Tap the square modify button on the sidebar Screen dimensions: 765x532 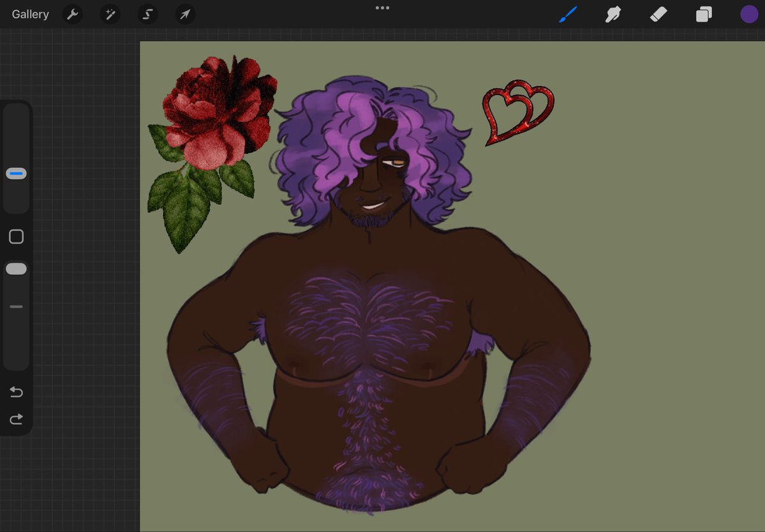point(16,236)
